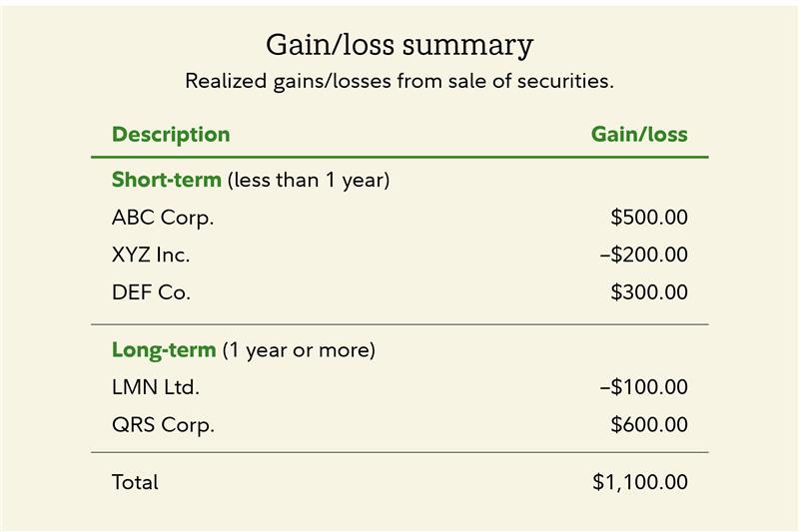Image resolution: width=799 pixels, height=532 pixels.
Task: Click the $500.00 gain value
Action: click(x=649, y=218)
